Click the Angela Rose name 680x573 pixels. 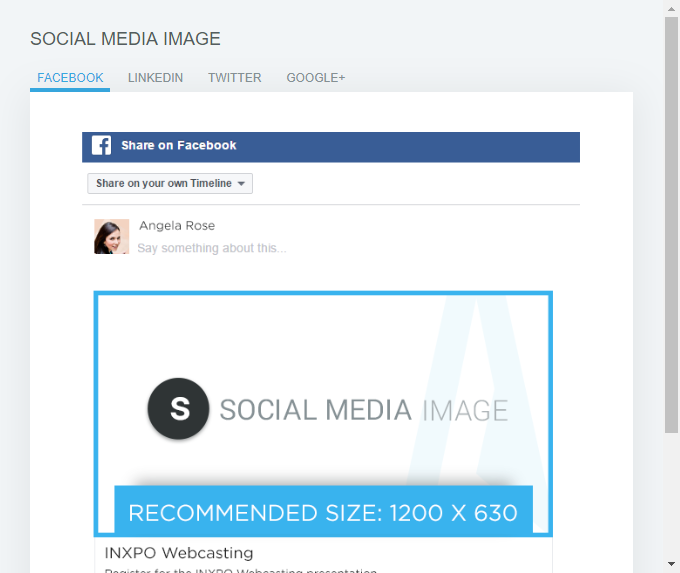pos(177,226)
